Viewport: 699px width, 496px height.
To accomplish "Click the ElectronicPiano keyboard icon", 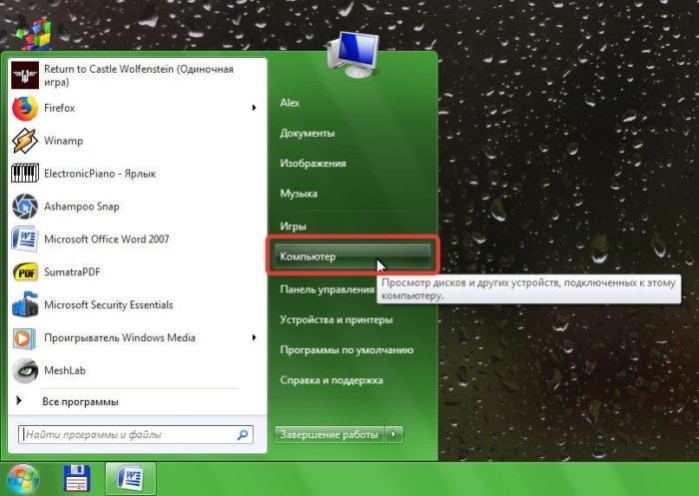I will [25, 173].
